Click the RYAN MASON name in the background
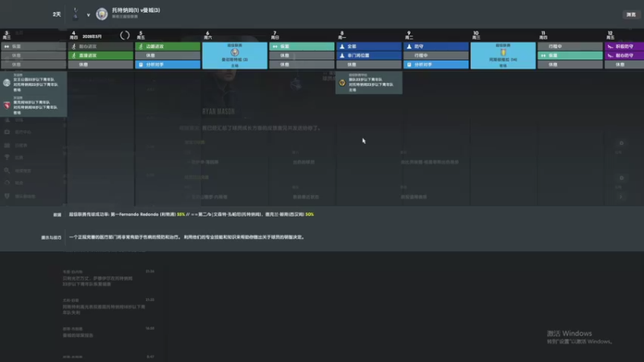 (218, 111)
